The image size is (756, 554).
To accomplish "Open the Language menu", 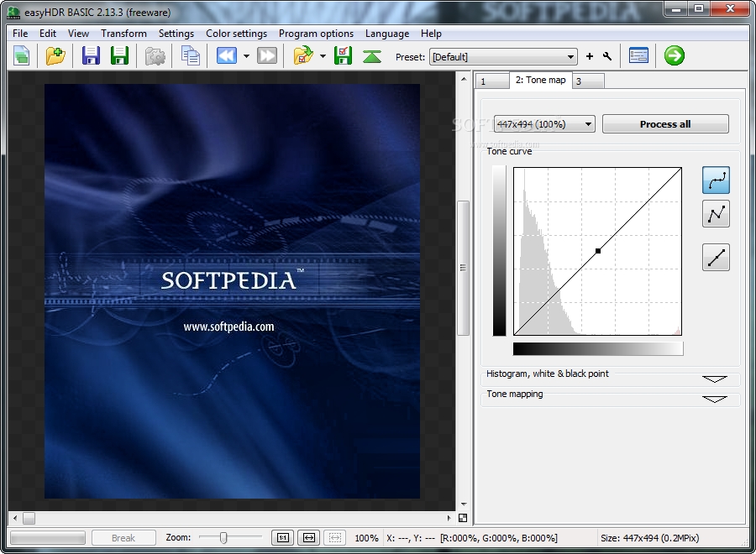I will 387,34.
